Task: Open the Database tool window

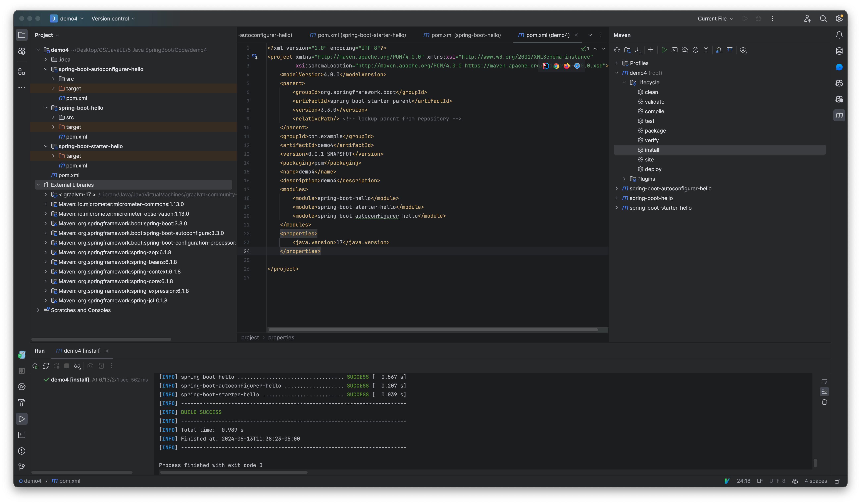Action: click(x=839, y=51)
